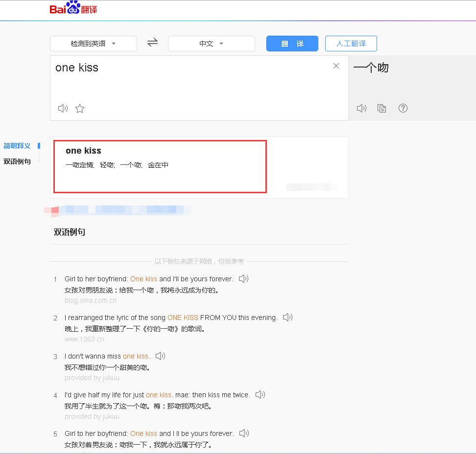Play audio for ONE KISS FROM YOU sentence

click(288, 317)
